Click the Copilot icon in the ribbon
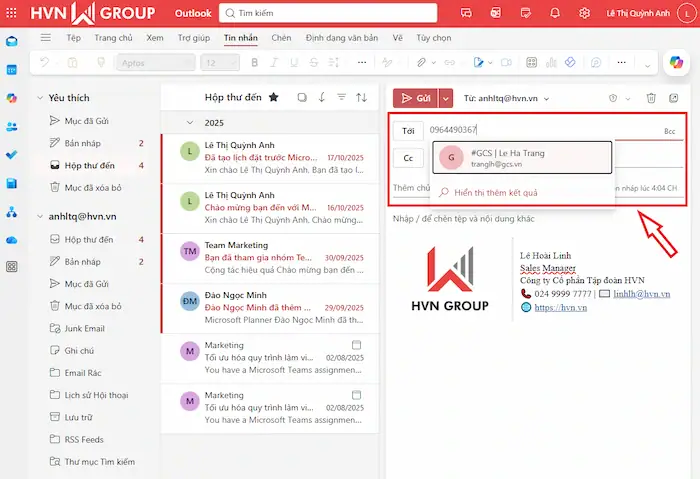The height and width of the screenshot is (479, 700). (677, 62)
